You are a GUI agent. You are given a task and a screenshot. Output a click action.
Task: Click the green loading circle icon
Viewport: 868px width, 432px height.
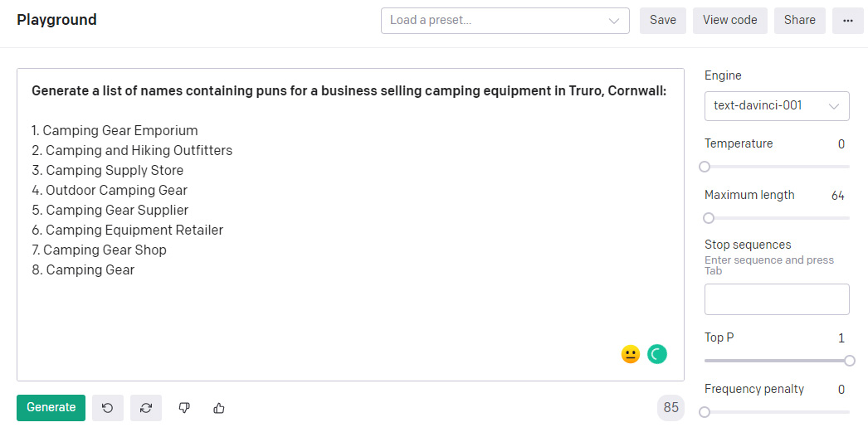click(657, 355)
